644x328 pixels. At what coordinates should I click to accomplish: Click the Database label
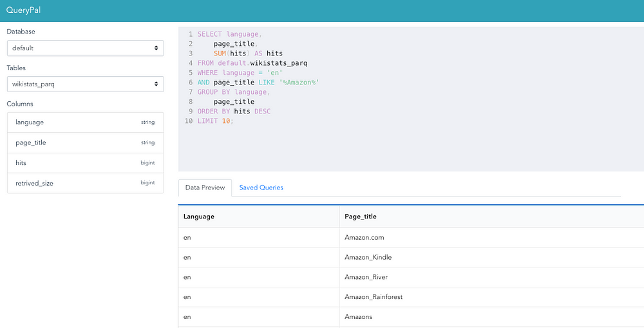(x=21, y=32)
